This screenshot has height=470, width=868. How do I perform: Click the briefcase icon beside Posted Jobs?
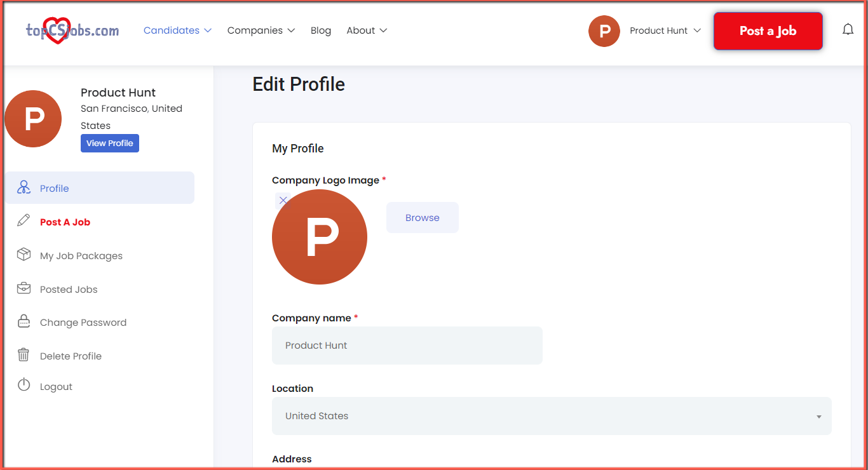pyautogui.click(x=24, y=288)
